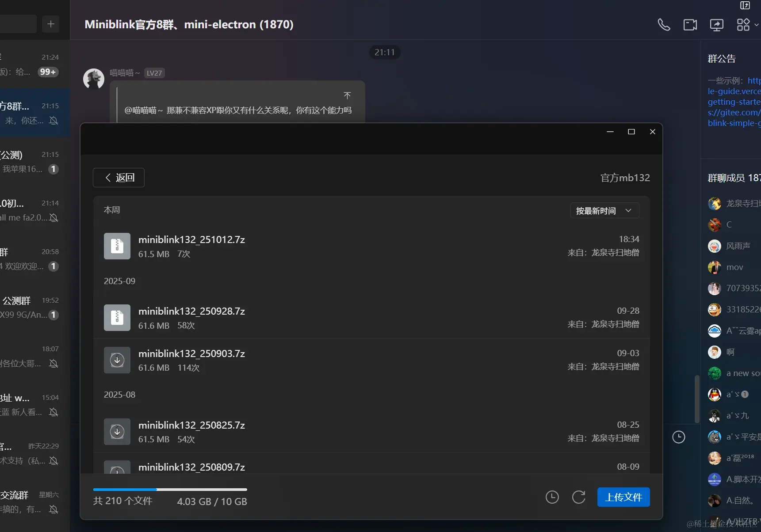Screen dimensions: 761x532
Task: Open member 啊 avatar
Action: (715, 352)
